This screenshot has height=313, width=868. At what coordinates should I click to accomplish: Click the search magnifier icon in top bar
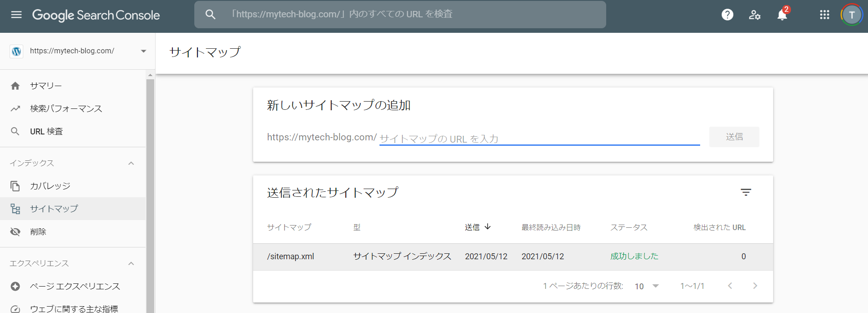210,15
